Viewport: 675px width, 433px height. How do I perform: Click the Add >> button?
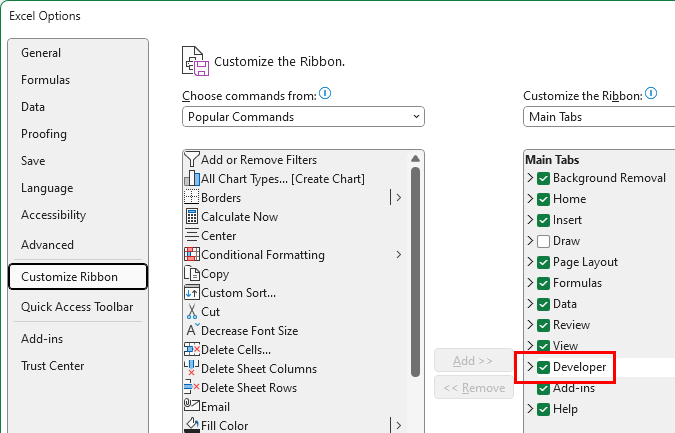(x=474, y=361)
